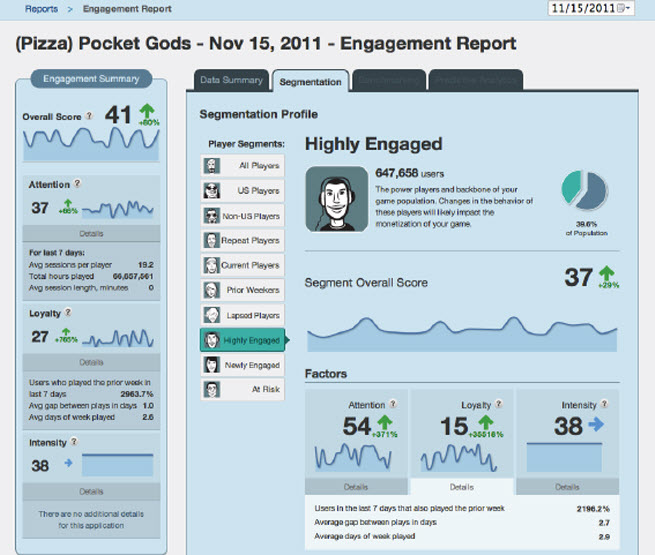The image size is (655, 555).
Task: Click the Overall Score sparkline chart
Action: [91, 143]
